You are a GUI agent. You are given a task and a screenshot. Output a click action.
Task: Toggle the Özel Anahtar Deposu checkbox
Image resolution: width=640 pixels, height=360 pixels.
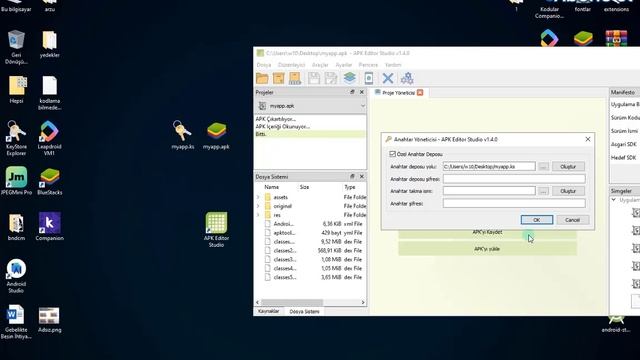pos(392,154)
